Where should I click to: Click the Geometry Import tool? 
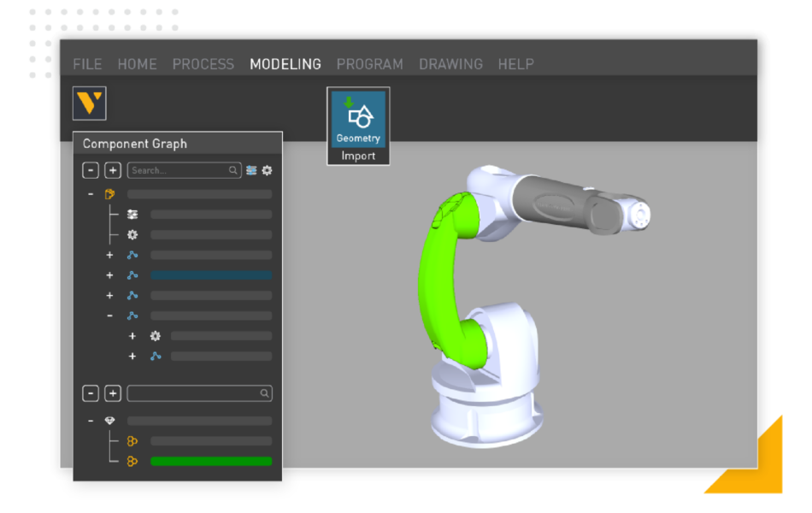click(x=358, y=124)
